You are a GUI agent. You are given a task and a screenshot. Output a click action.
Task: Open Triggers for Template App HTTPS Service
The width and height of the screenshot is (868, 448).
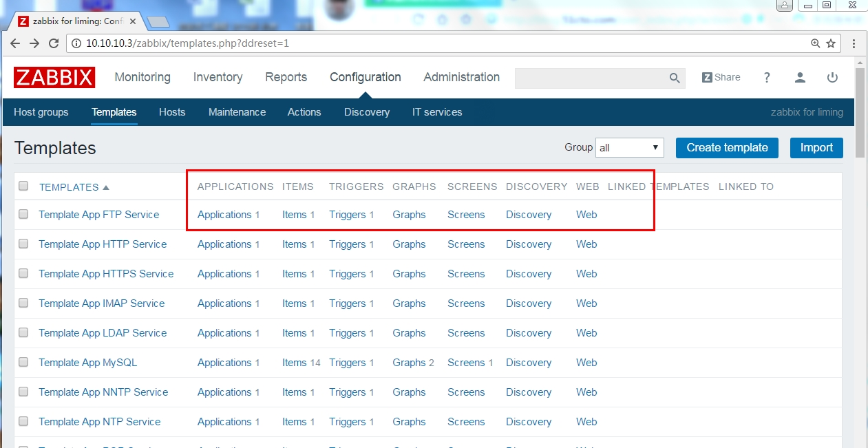(348, 273)
